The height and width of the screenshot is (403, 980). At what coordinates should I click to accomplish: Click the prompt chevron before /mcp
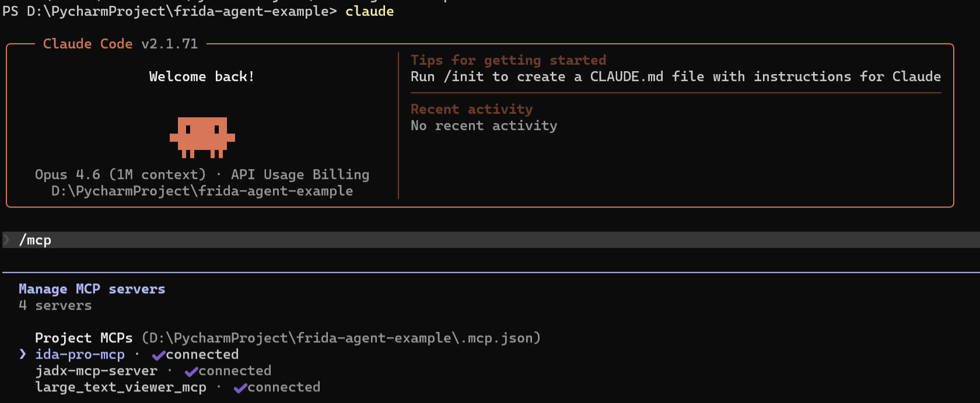pyautogui.click(x=7, y=240)
